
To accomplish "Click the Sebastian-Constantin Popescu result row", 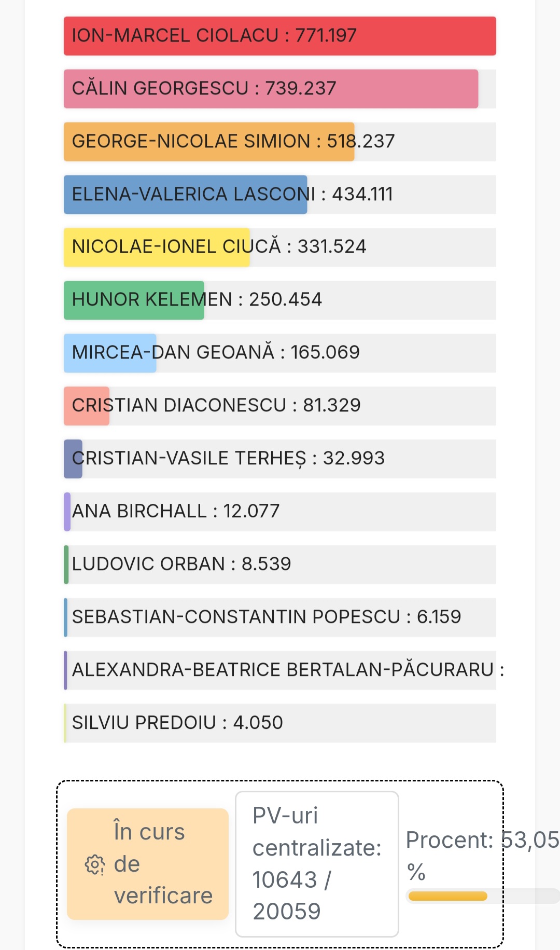I will point(280,617).
